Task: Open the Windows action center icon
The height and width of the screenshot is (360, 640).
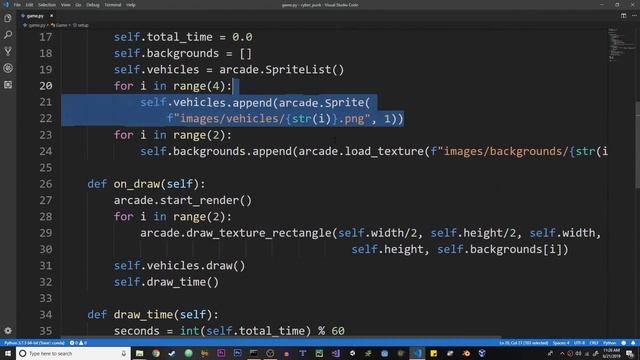Action: point(630,353)
